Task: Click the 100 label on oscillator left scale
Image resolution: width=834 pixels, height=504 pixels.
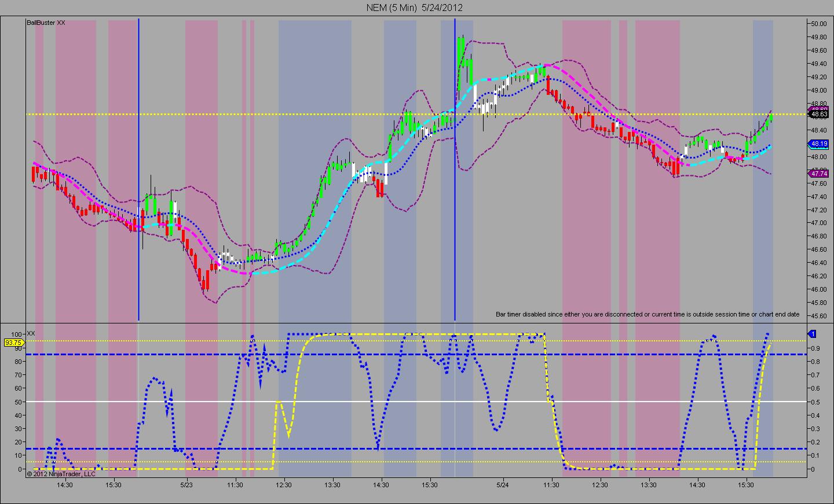Action: [16, 334]
